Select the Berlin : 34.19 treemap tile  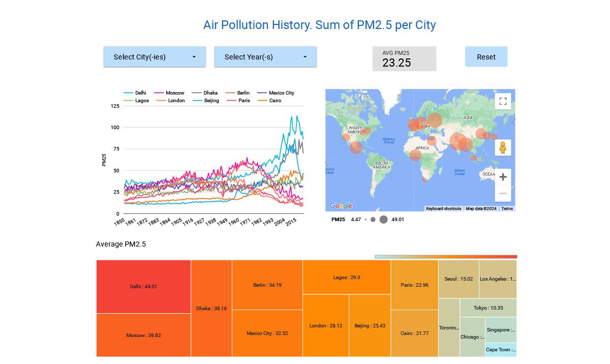point(267,285)
